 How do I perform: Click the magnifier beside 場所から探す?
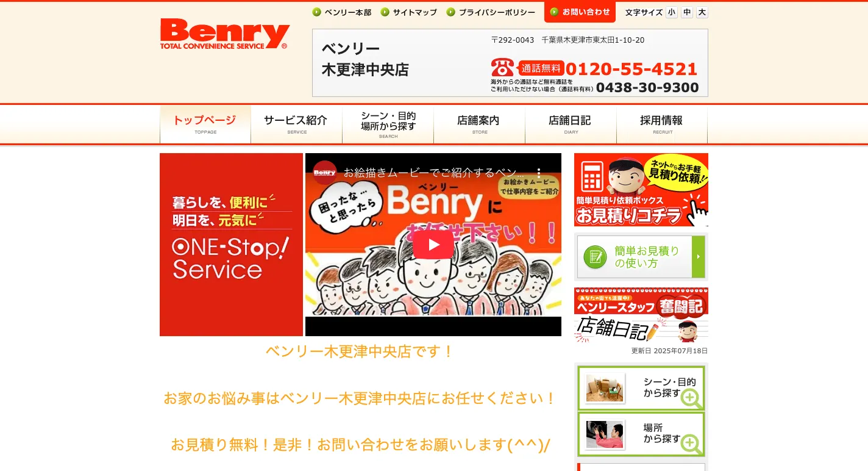tap(691, 444)
